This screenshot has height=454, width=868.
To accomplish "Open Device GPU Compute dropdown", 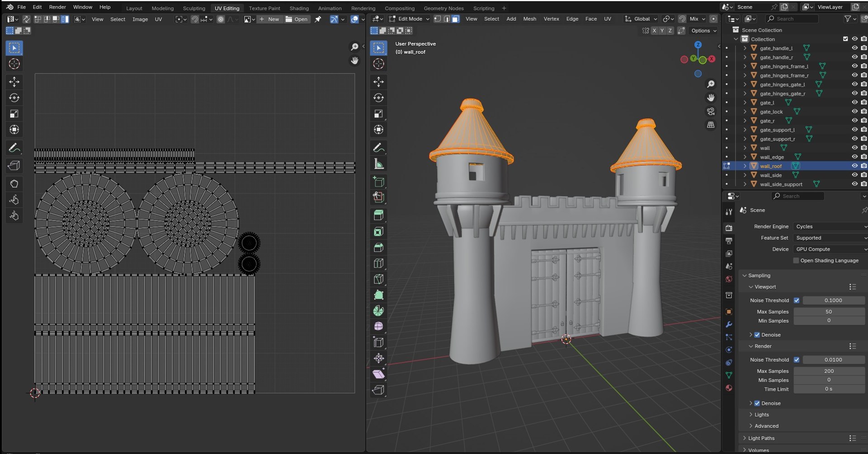I will pos(830,249).
